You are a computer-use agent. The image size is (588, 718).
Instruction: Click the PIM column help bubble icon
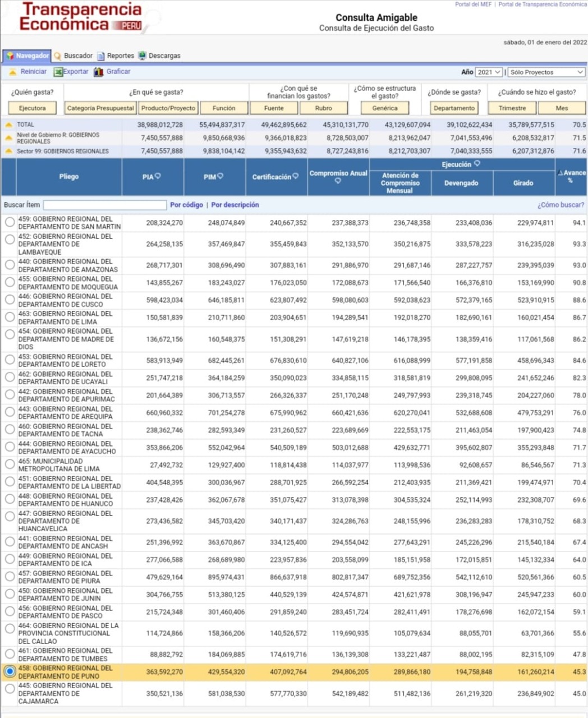(x=220, y=176)
